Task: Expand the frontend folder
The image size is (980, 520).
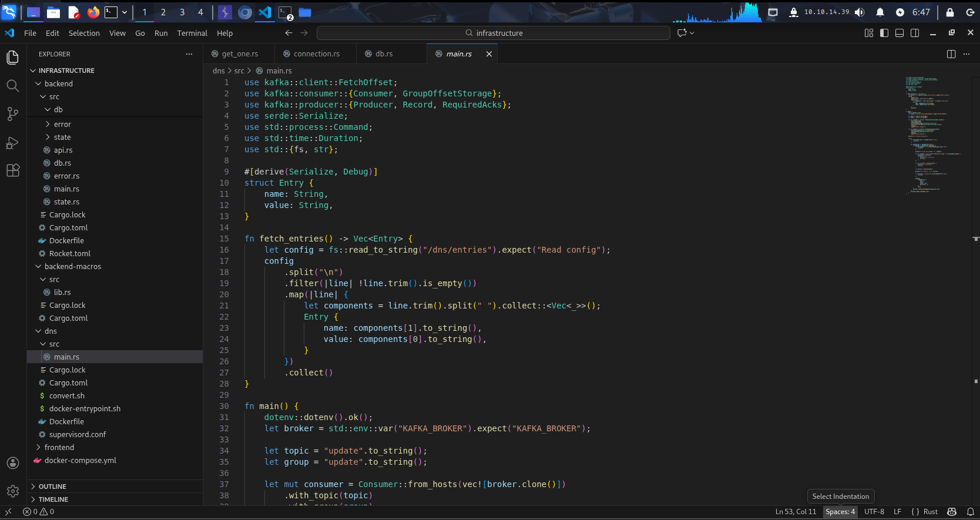Action: pyautogui.click(x=59, y=448)
